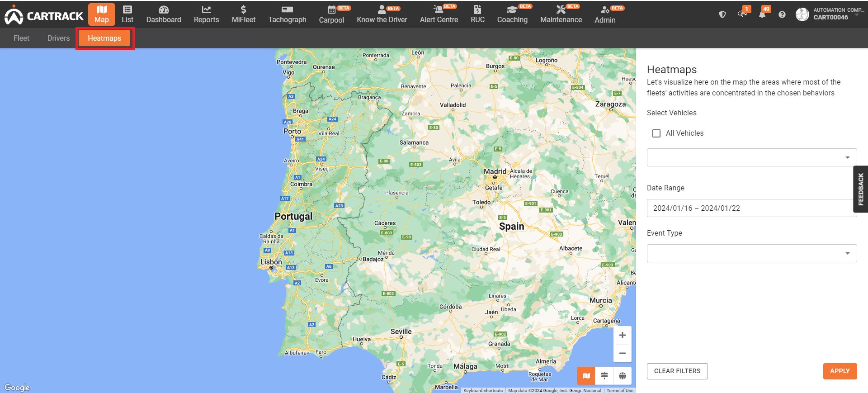Select the default map view icon

point(586,376)
